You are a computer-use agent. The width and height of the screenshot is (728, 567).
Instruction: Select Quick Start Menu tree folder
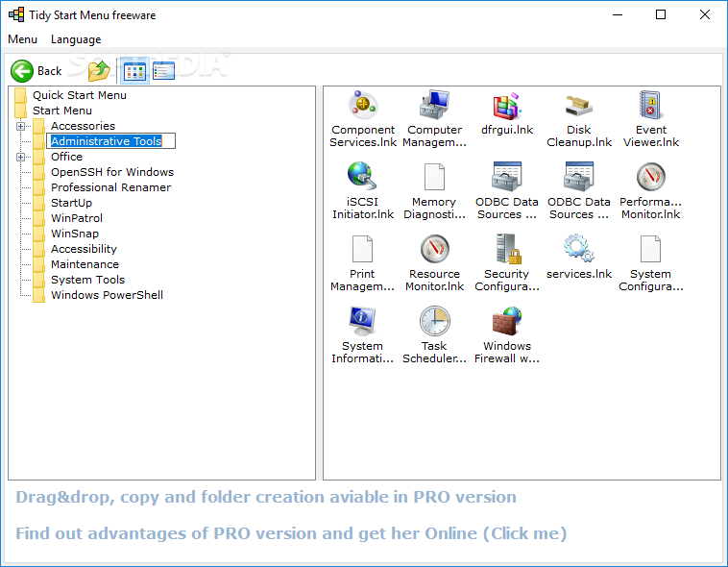(80, 95)
